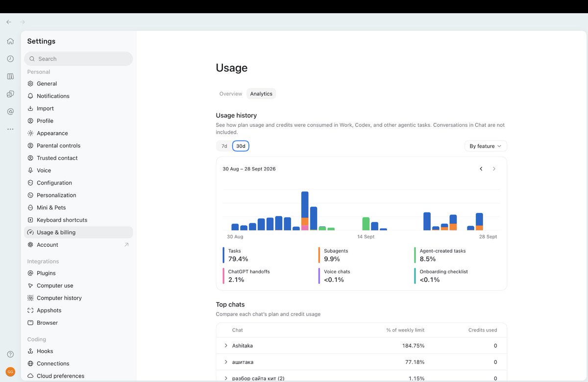Go back with the left arrow

[9, 22]
